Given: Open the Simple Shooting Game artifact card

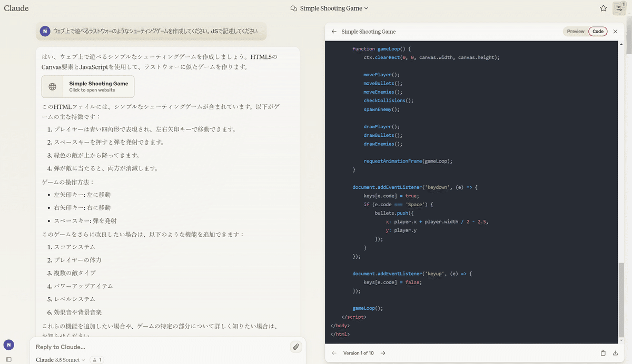Looking at the screenshot, I should [88, 87].
